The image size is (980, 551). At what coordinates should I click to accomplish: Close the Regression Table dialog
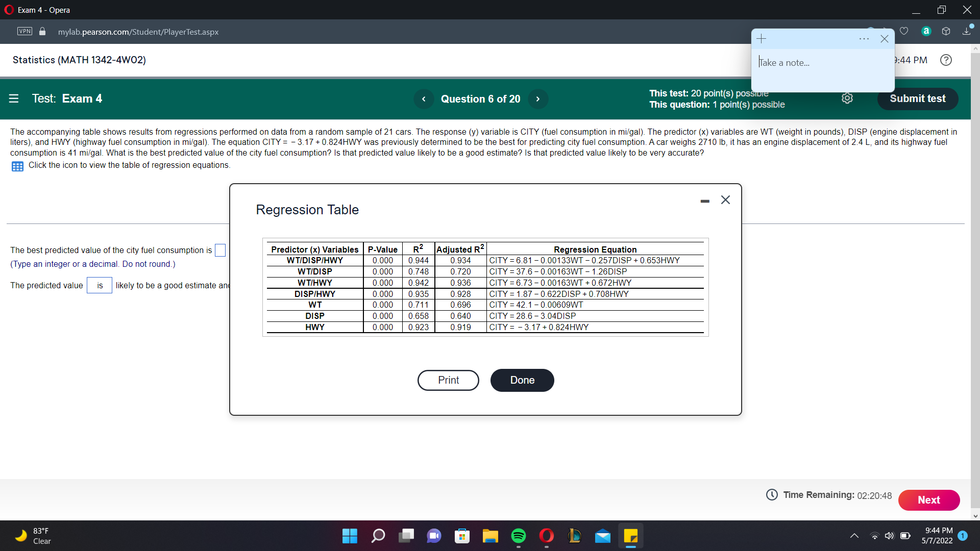[725, 200]
